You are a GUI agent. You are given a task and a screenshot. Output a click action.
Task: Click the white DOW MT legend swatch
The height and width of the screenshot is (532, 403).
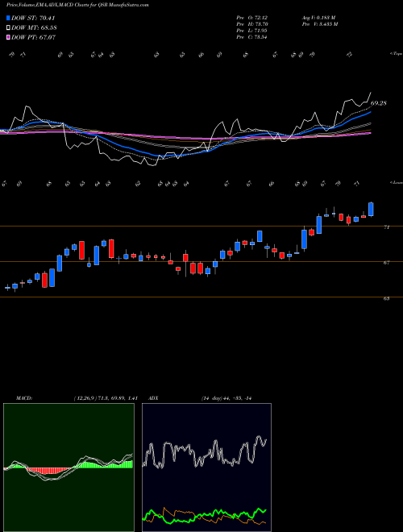pyautogui.click(x=9, y=28)
